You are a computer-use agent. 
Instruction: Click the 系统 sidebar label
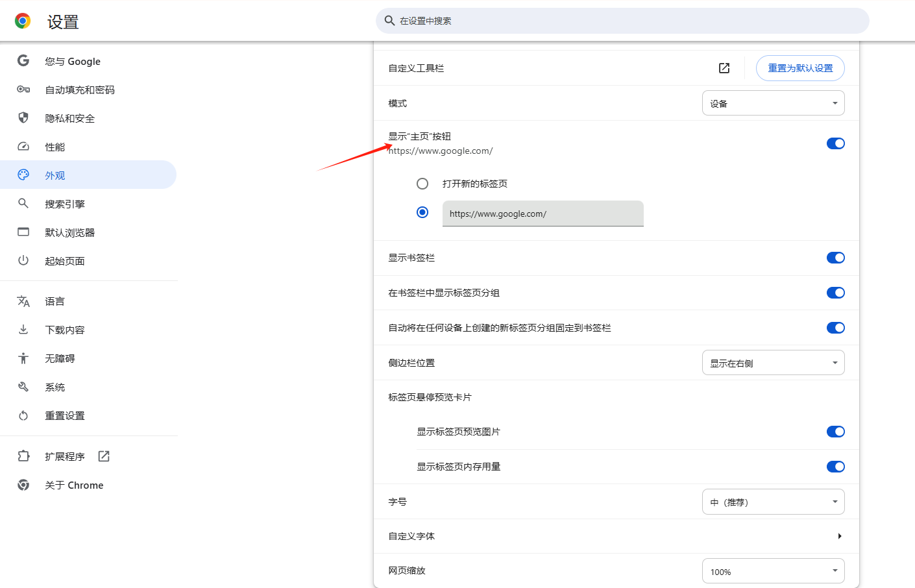pyautogui.click(x=55, y=387)
